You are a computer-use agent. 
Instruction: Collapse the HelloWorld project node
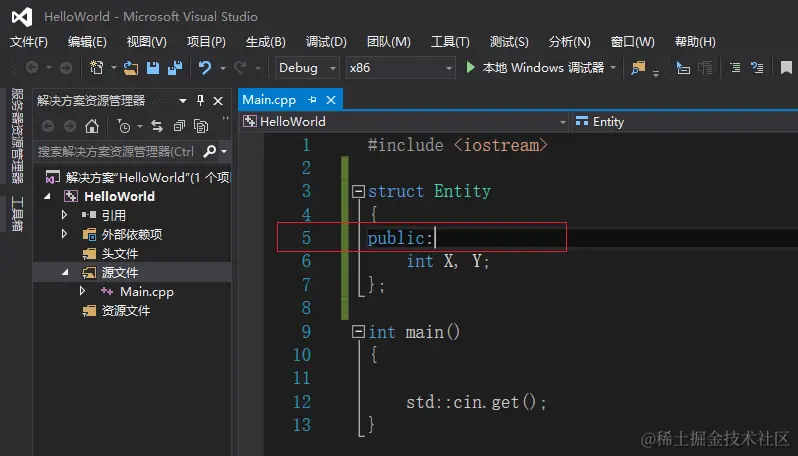tap(47, 196)
